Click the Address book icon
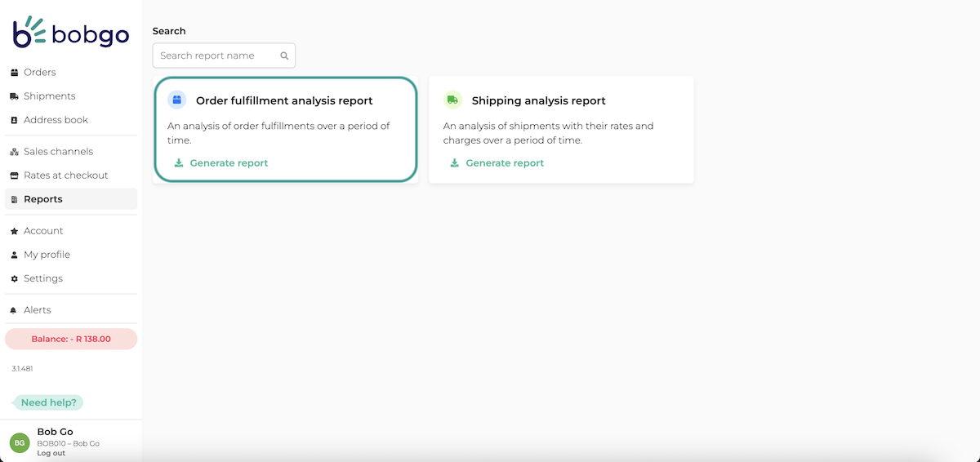The width and height of the screenshot is (980, 462). tap(14, 120)
